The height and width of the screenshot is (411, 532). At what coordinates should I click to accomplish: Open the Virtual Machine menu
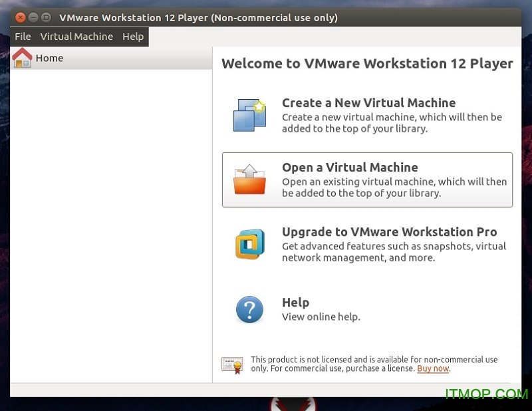[76, 37]
